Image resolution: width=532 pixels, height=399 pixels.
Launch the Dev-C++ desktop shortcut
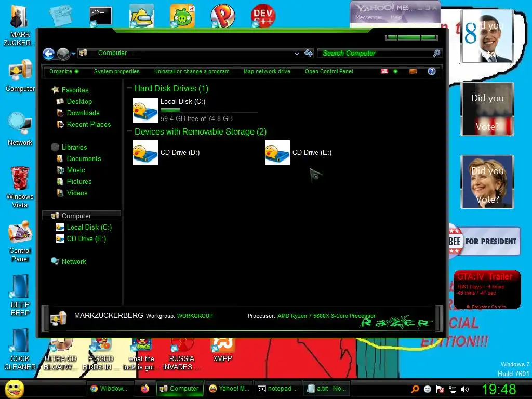pos(263,16)
